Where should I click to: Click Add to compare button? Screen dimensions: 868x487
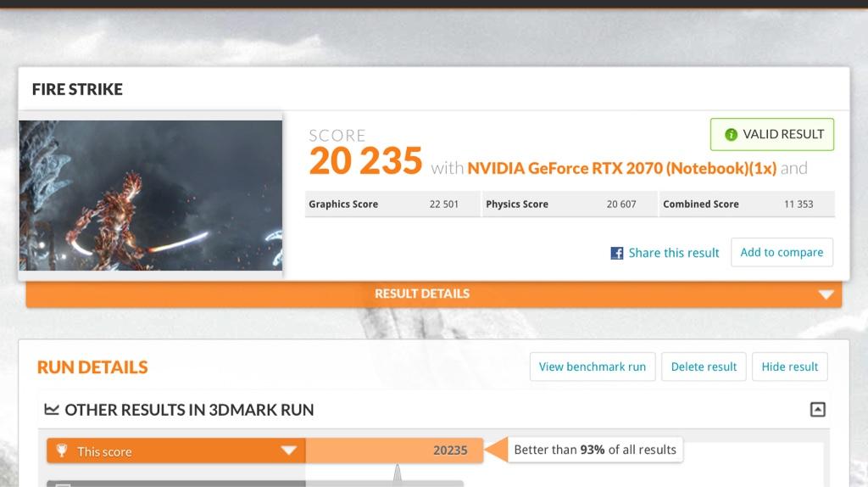(x=782, y=252)
